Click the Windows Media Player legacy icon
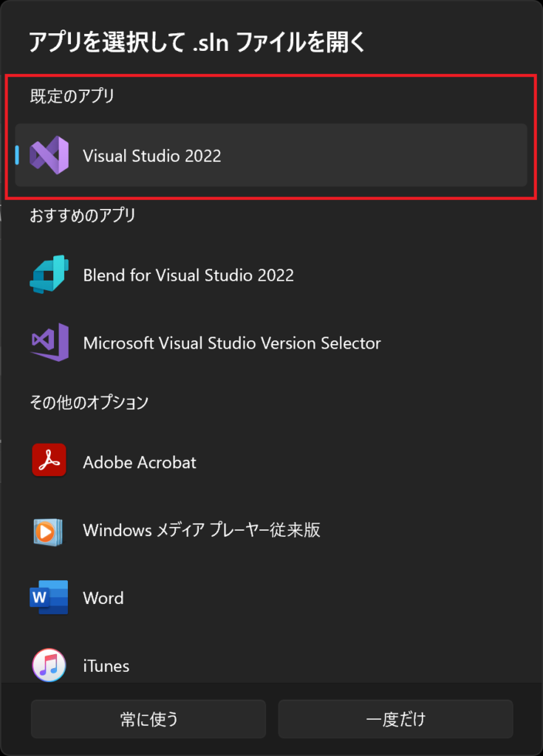 (48, 532)
